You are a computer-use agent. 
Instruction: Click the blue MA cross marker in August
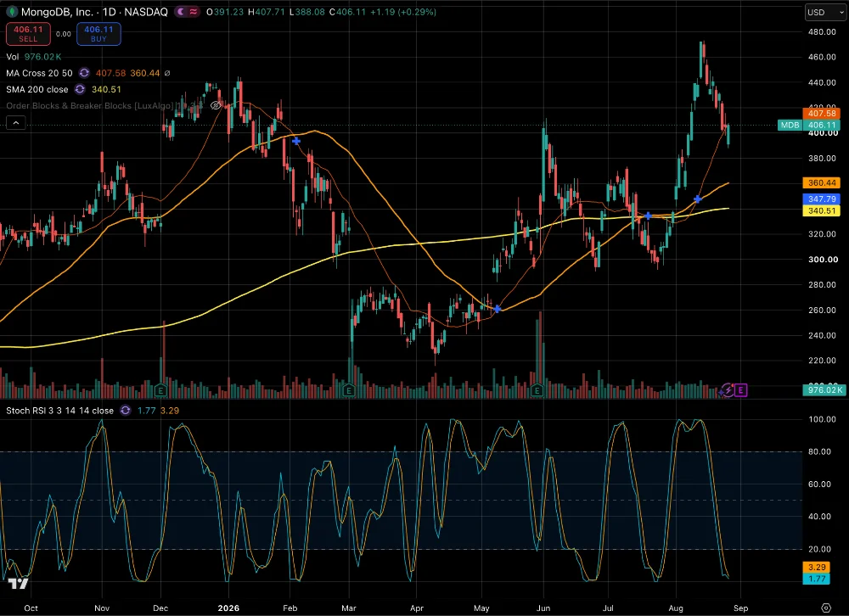[x=698, y=199]
